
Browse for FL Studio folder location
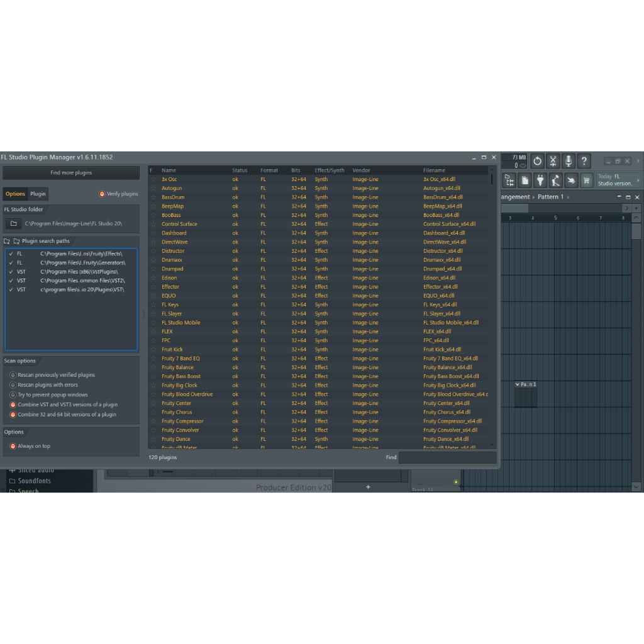coord(13,223)
